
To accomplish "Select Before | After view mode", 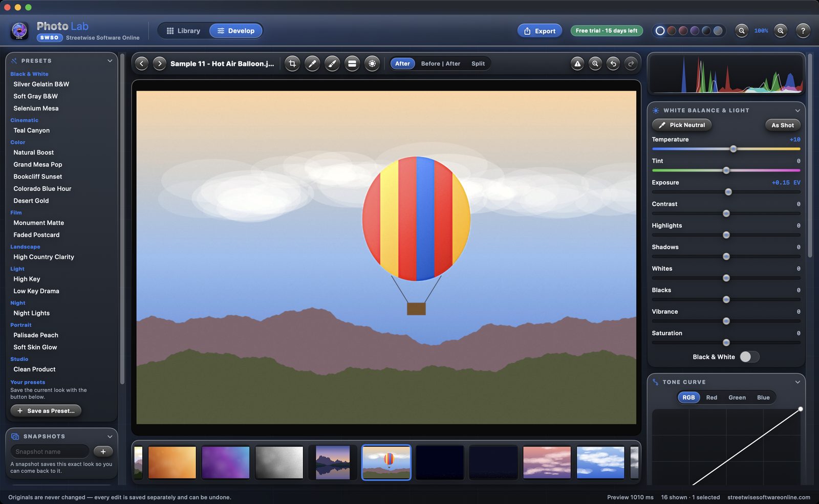I will pyautogui.click(x=441, y=63).
